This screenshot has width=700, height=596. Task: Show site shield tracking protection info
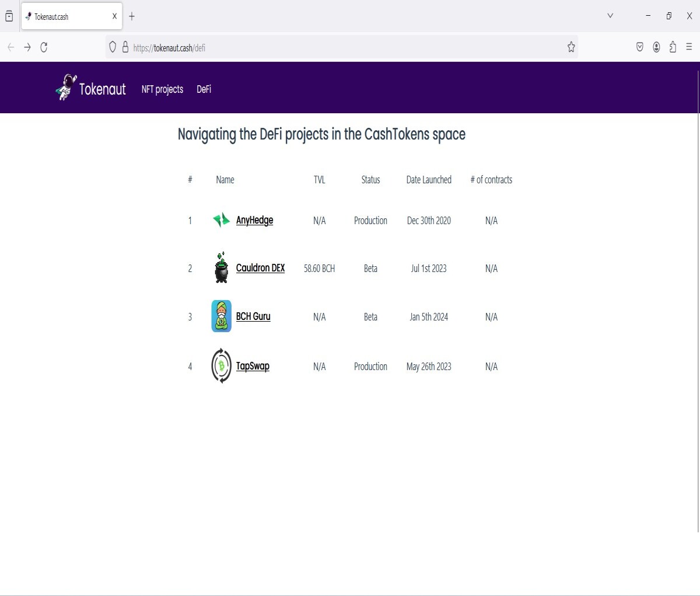click(x=113, y=47)
